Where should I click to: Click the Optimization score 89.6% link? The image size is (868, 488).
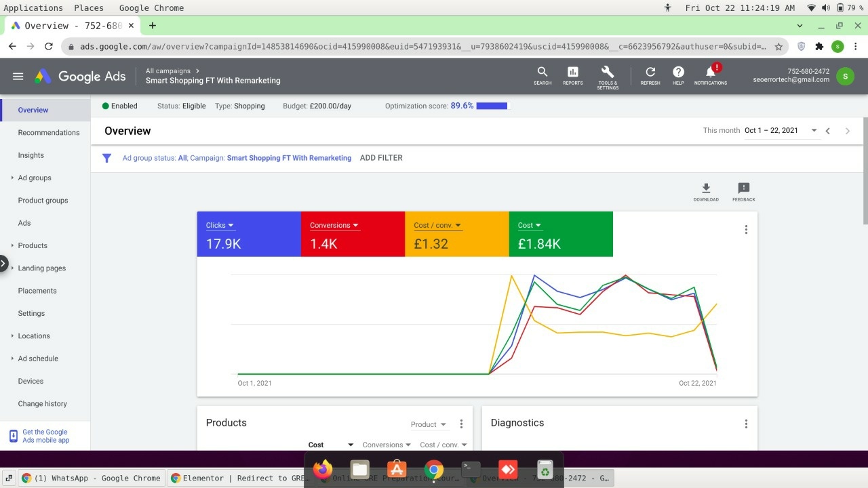point(462,106)
